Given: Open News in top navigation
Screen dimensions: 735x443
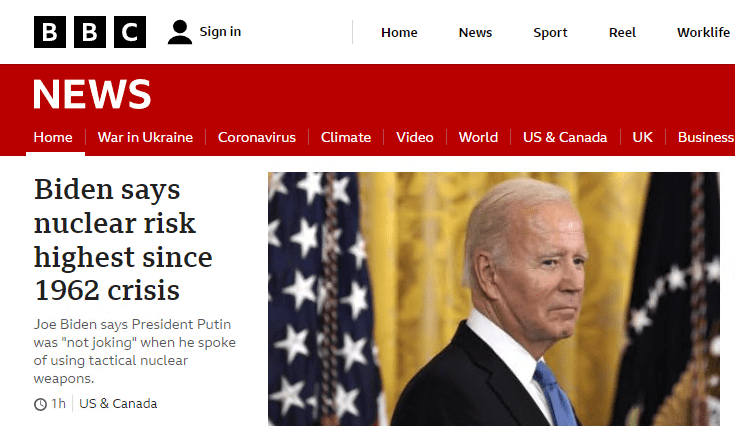Looking at the screenshot, I should click(x=475, y=32).
